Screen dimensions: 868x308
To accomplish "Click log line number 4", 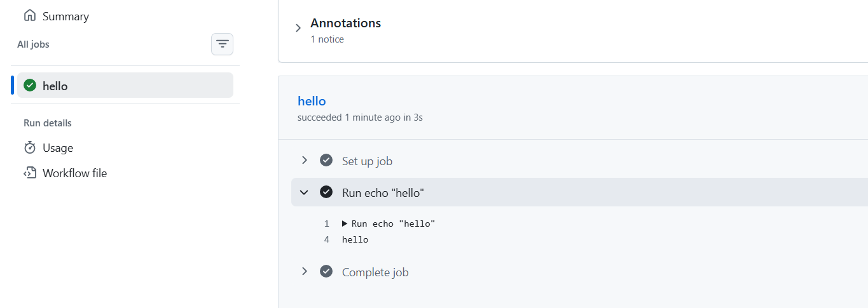I will pos(326,239).
